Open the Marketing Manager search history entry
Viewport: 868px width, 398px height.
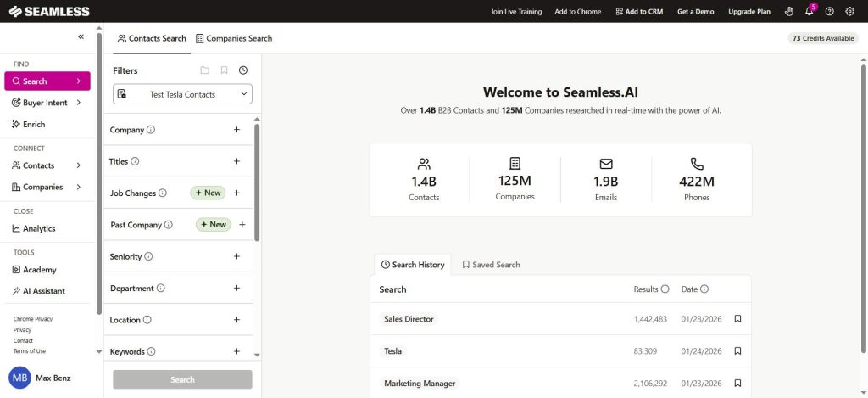(420, 383)
